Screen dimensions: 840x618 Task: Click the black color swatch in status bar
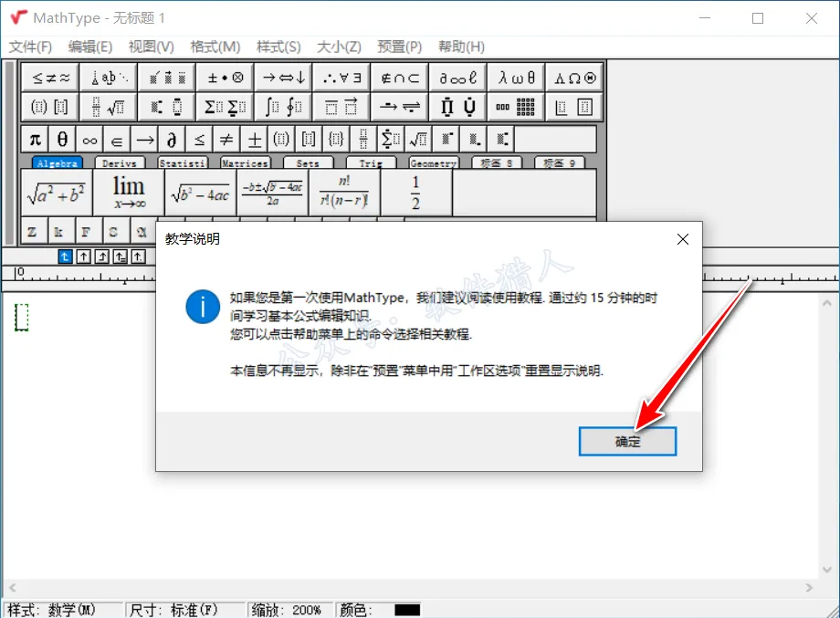[x=407, y=610]
